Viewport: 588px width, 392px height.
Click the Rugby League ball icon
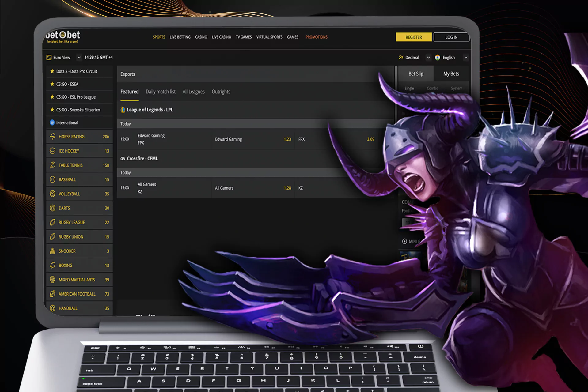tap(53, 222)
